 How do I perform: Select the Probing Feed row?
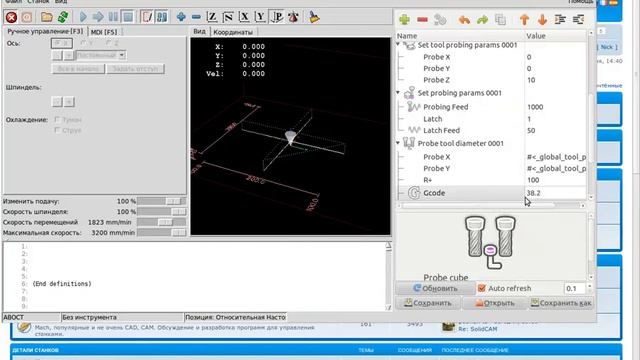[x=491, y=107]
